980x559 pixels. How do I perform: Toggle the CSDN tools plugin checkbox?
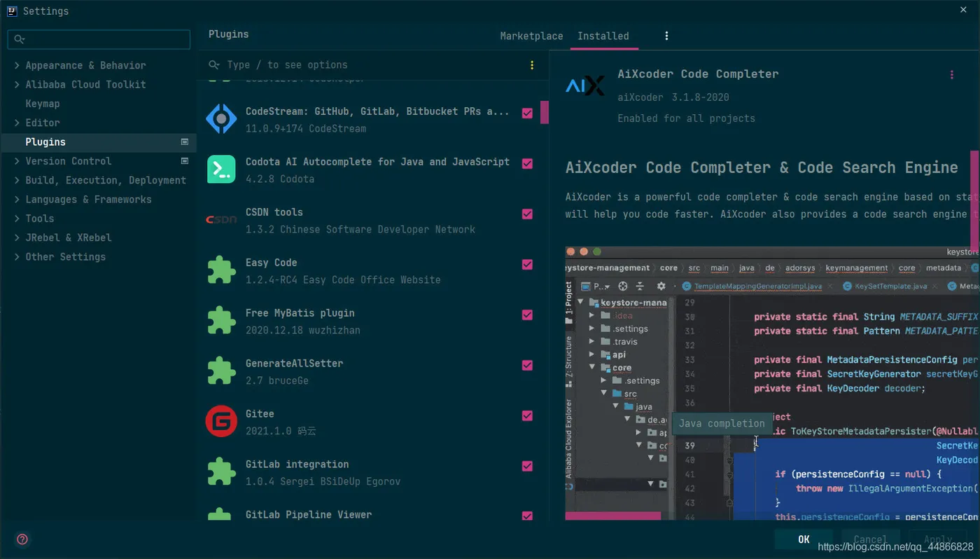(527, 214)
